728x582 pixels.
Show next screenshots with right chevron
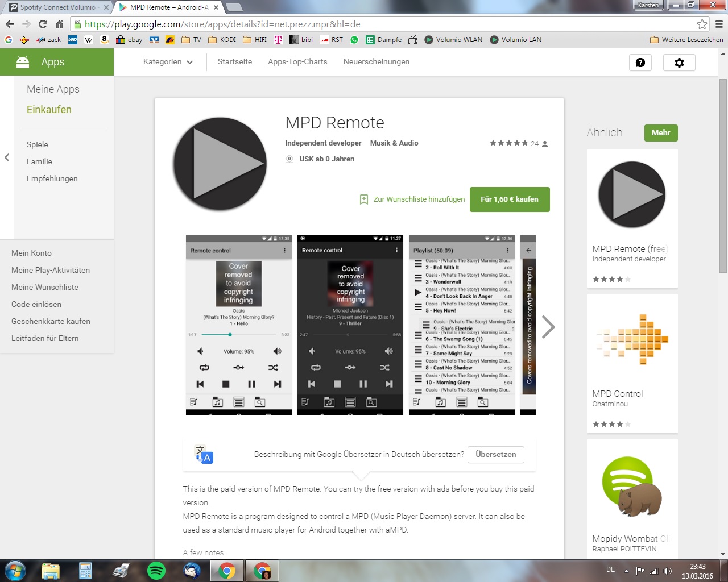(x=548, y=327)
